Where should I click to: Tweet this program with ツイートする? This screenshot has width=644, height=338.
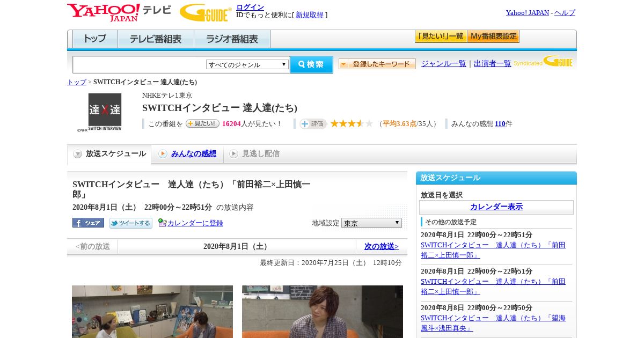point(131,223)
